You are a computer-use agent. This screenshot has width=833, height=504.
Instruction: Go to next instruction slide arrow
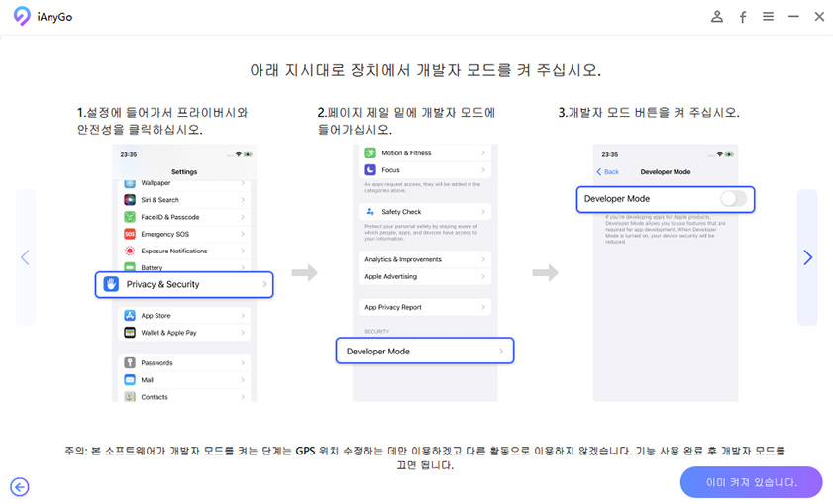807,257
